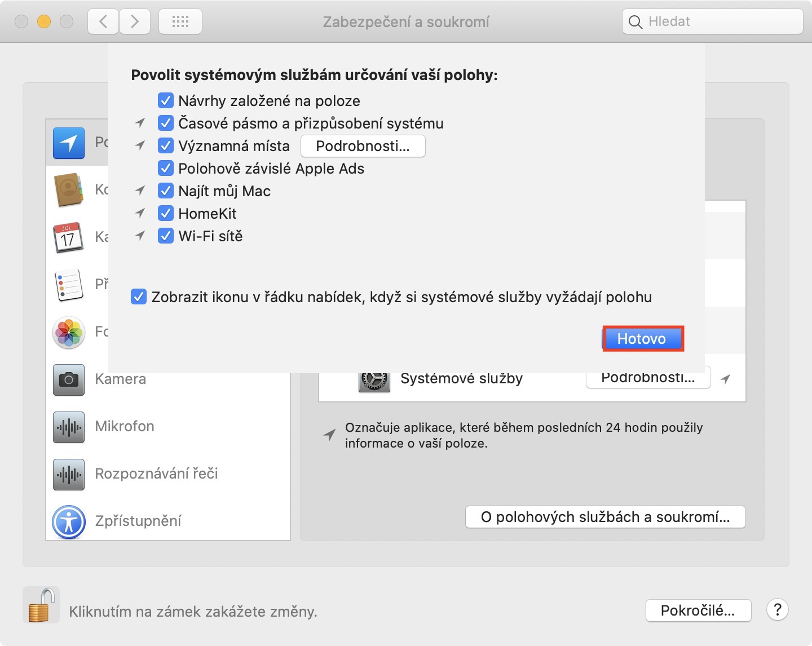
Task: Disable Polohově závislé Apple Ads checkbox
Action: [166, 169]
